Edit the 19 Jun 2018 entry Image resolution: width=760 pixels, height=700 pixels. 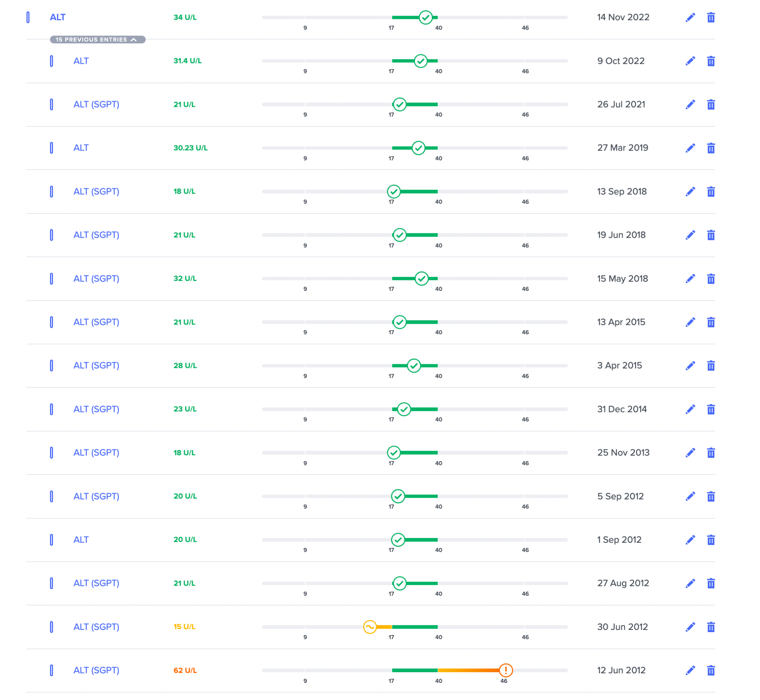[x=690, y=235]
